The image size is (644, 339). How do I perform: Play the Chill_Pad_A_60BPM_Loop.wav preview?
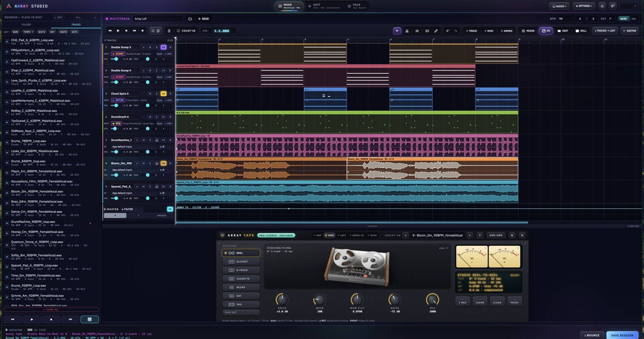tap(7, 42)
